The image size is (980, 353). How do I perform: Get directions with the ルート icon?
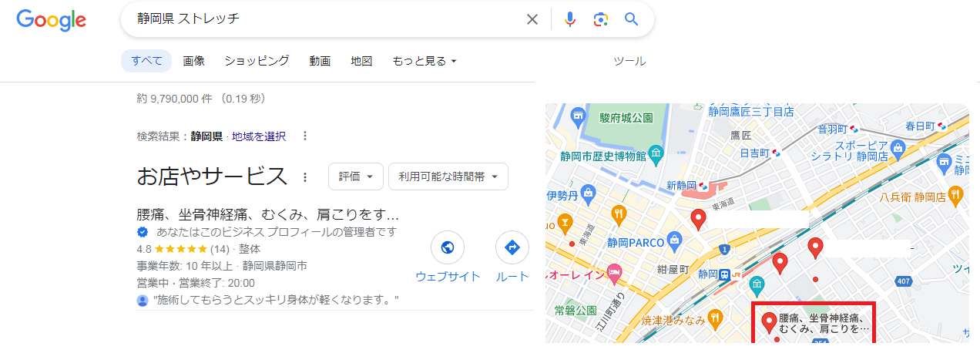(x=512, y=247)
